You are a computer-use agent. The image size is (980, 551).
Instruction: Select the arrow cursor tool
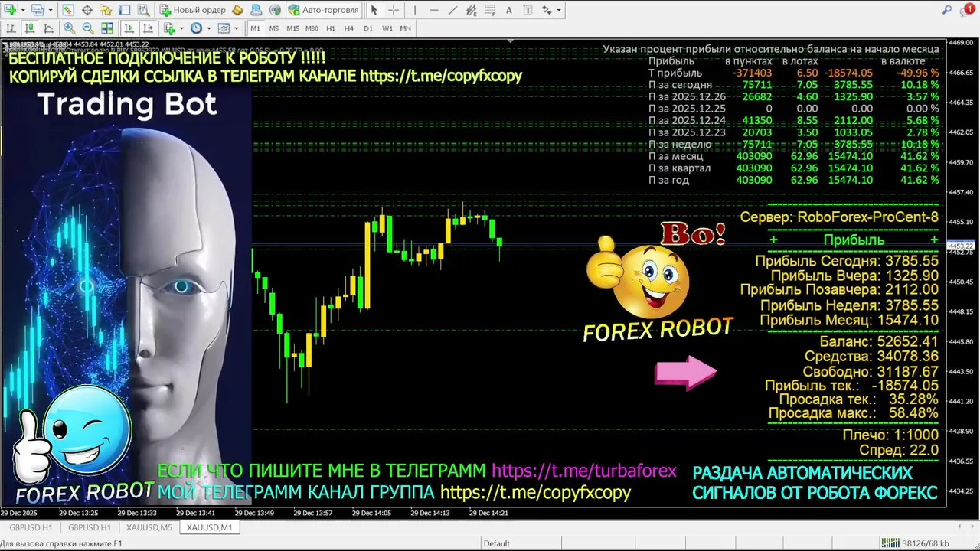[x=374, y=10]
